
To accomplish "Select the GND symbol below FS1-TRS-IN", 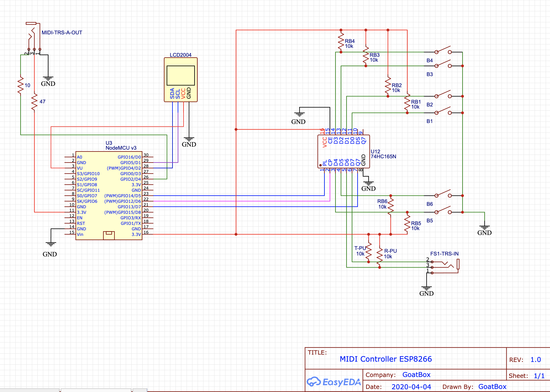I will pos(426,291).
